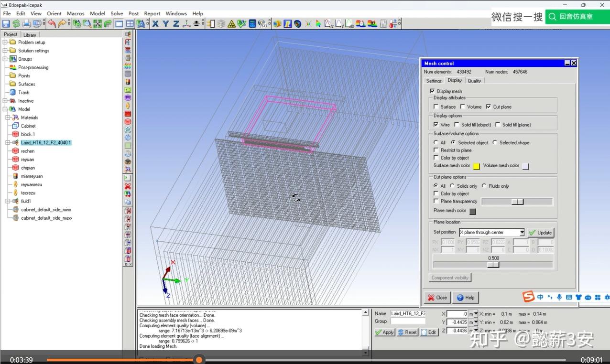Open the Macros menu

click(75, 13)
